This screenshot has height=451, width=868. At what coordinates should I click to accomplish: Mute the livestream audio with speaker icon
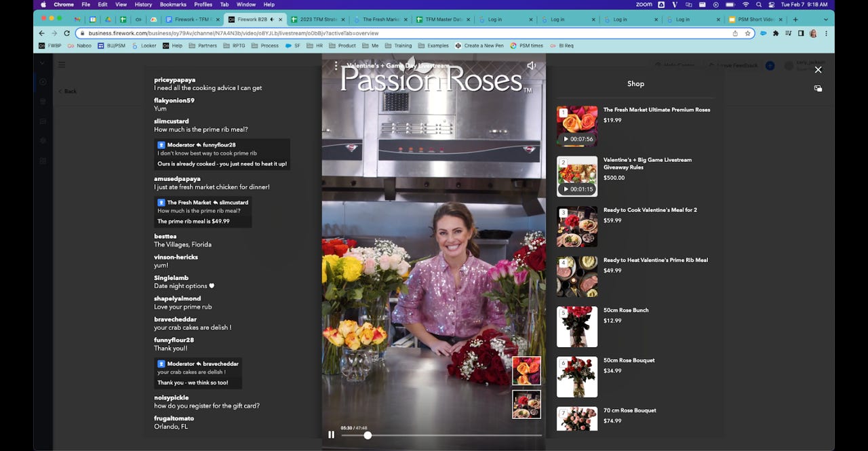click(x=532, y=66)
